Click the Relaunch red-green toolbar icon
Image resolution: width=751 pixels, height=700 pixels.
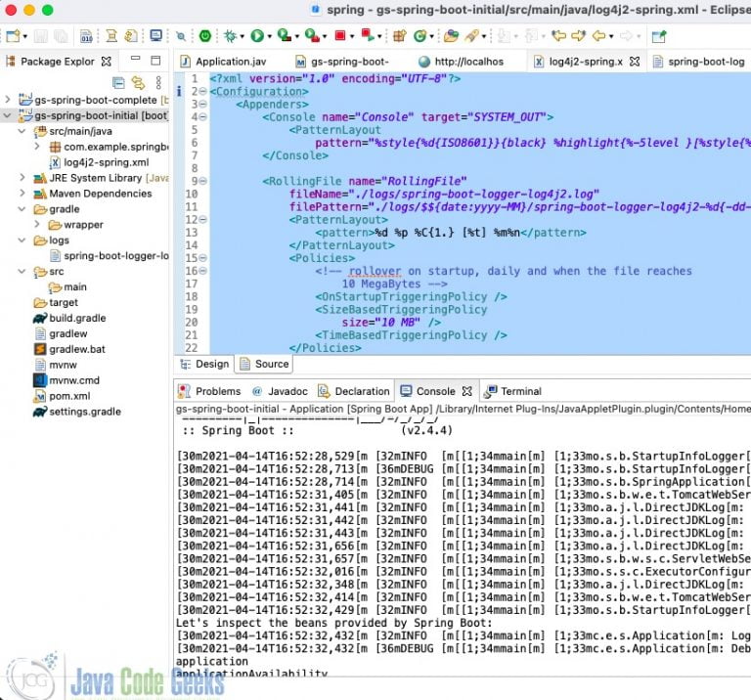(x=368, y=35)
